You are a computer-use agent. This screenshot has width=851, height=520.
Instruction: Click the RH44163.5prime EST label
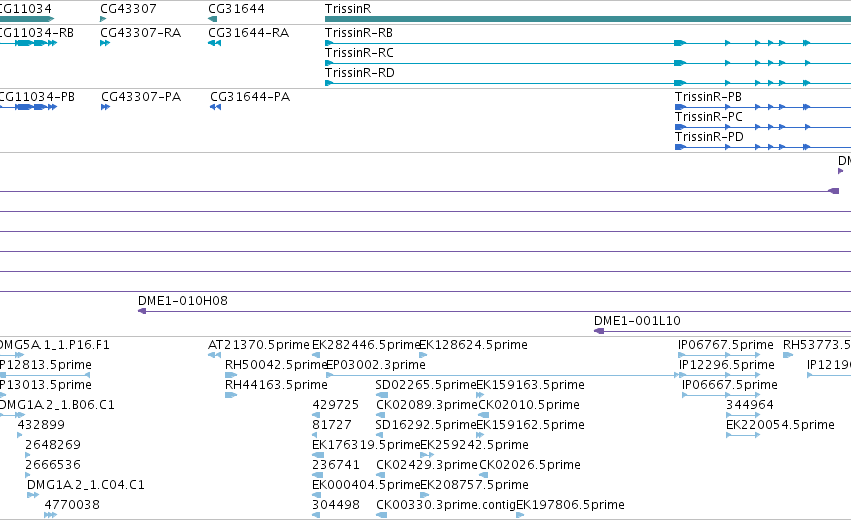click(x=276, y=385)
